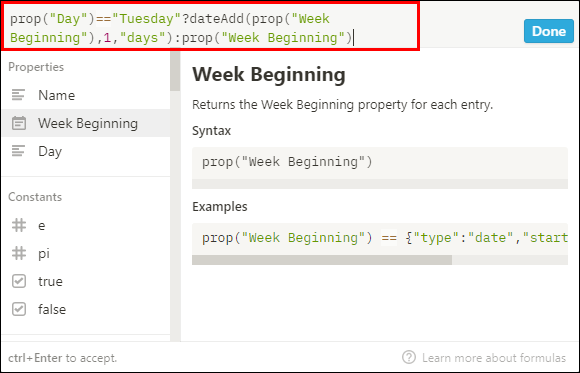Screen dimensions: 580x373
Task: Click the hash icon beside constant pi
Action: pos(19,253)
